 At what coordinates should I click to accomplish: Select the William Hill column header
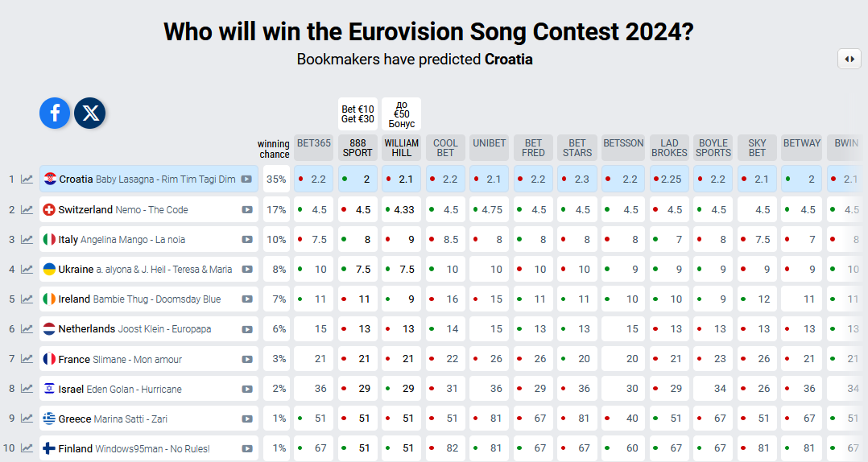401,148
